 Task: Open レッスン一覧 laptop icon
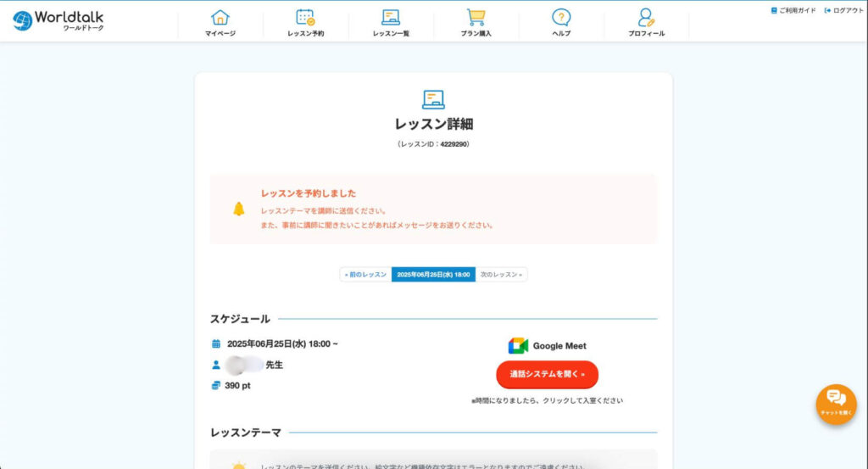[x=391, y=18]
